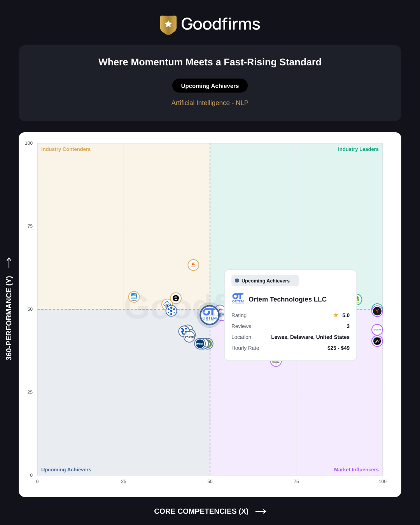Click the gold rating star in tooltip

[336, 315]
